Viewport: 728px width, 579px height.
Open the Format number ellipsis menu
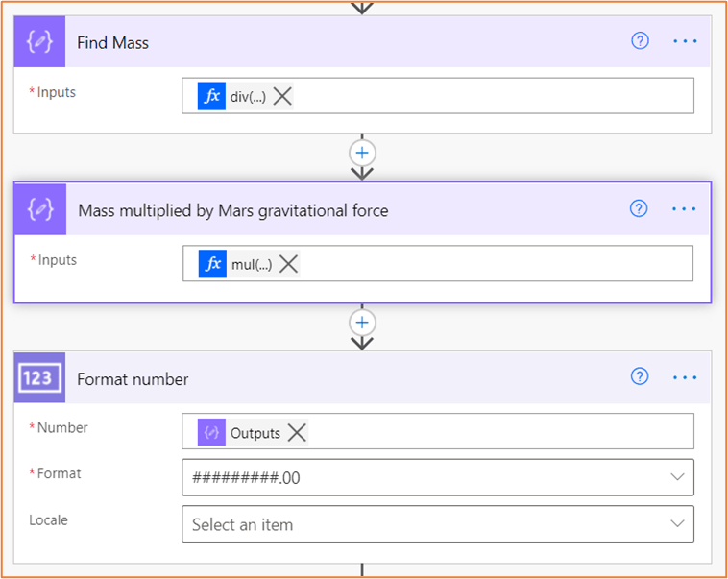684,377
